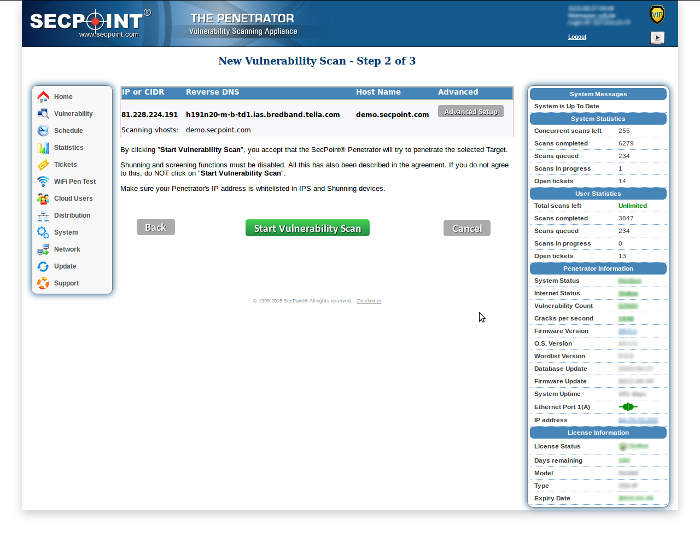The width and height of the screenshot is (700, 560).
Task: Click the Home house icon
Action: [x=43, y=96]
